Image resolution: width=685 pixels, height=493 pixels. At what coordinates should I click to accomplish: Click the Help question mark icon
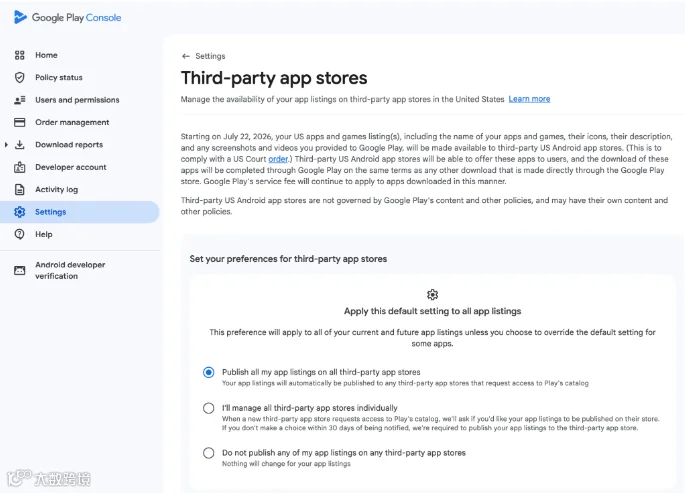tap(19, 234)
